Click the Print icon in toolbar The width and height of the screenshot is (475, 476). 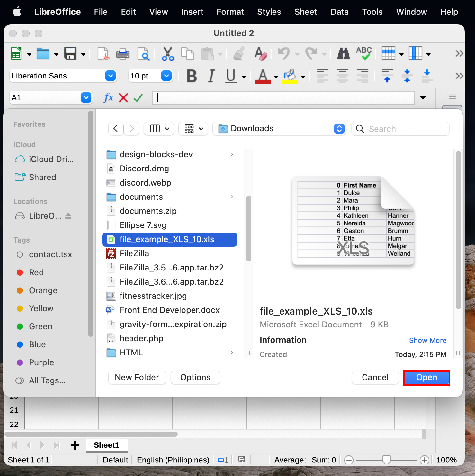[122, 54]
